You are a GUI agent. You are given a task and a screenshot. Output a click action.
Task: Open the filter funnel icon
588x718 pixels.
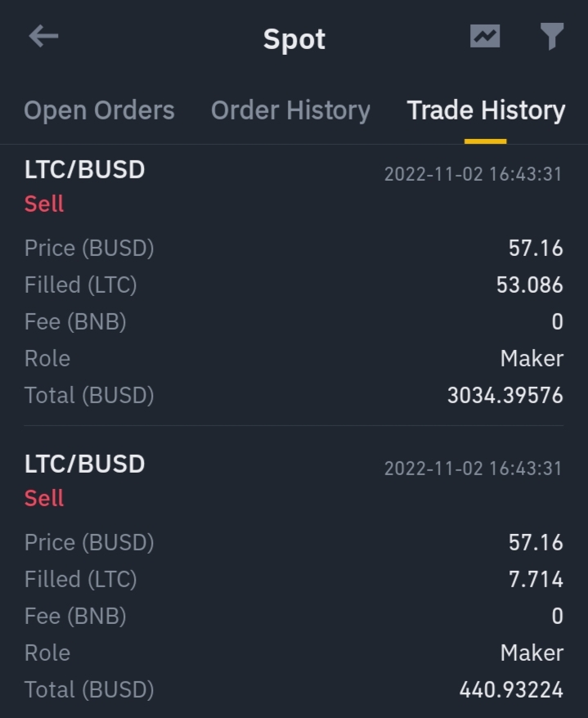[x=552, y=36]
